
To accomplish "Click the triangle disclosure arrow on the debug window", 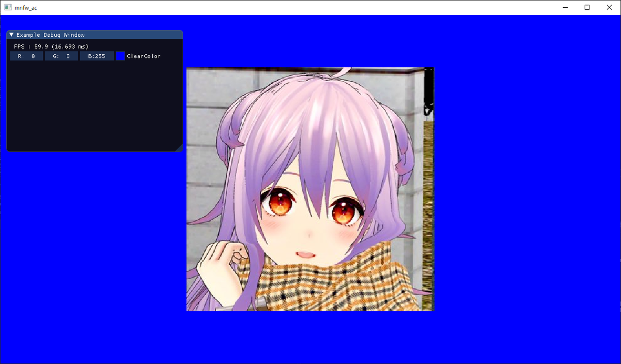I will point(11,35).
